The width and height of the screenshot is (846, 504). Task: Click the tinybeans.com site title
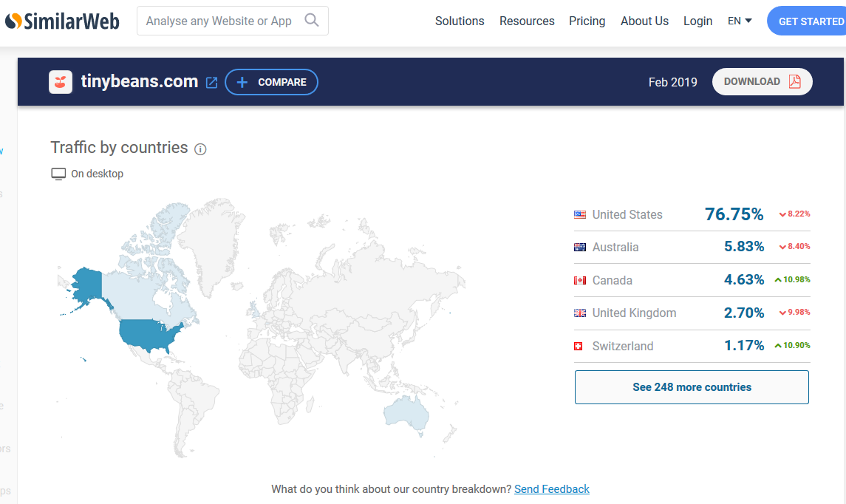point(139,81)
